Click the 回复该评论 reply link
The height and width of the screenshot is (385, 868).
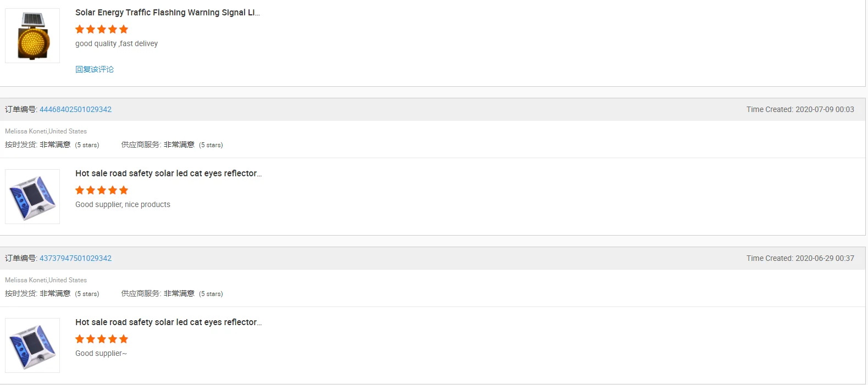[95, 69]
